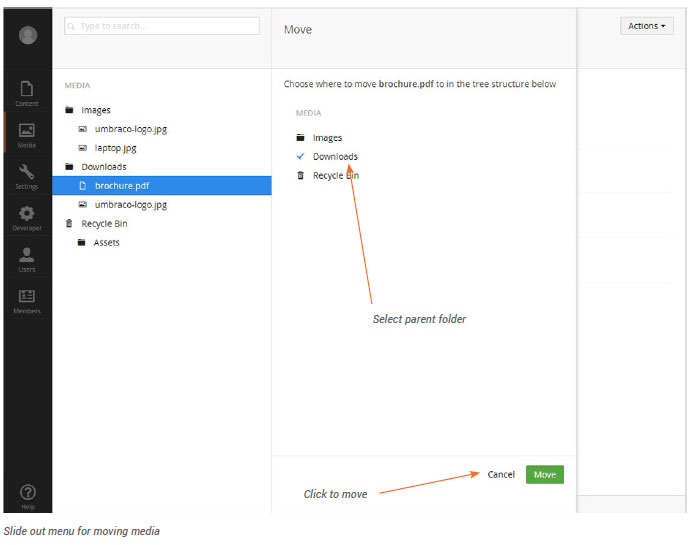
Task: Select Images in the media tree
Action: pos(96,110)
